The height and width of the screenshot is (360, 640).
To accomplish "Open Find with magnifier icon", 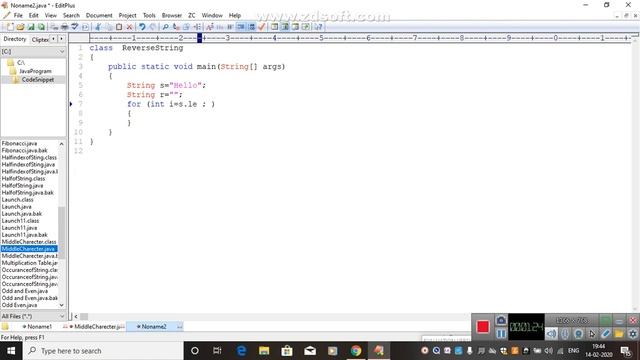I will click(165, 27).
